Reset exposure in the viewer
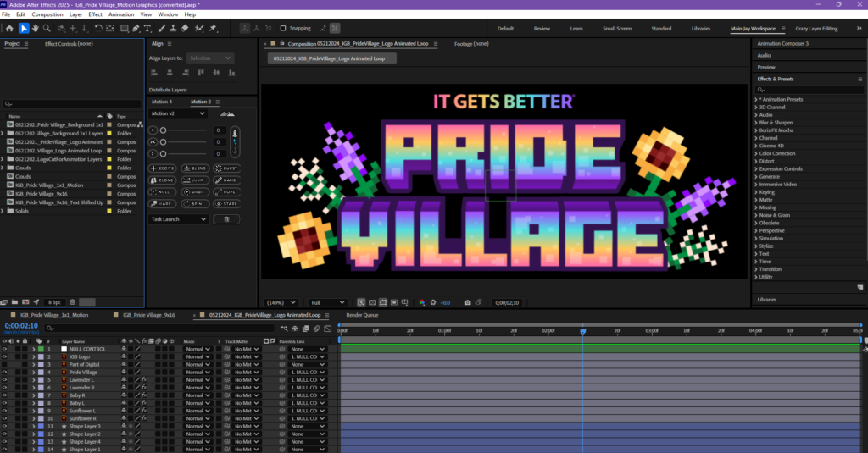Screen dimensions: 868x453 pyautogui.click(x=433, y=302)
